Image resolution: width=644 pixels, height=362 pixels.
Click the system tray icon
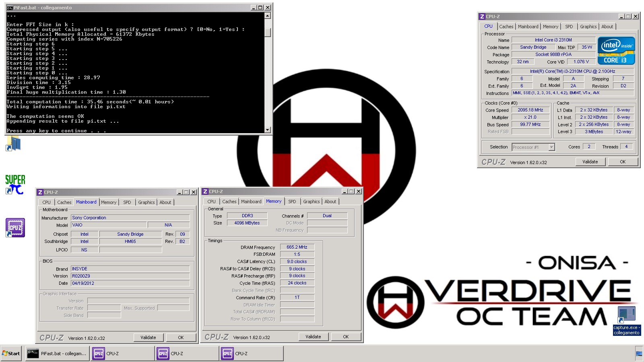639,354
